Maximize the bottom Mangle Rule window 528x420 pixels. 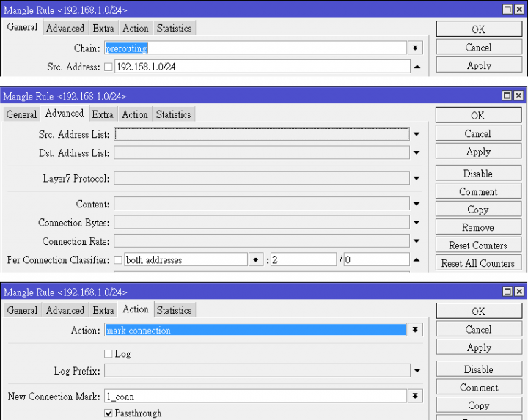click(x=507, y=291)
